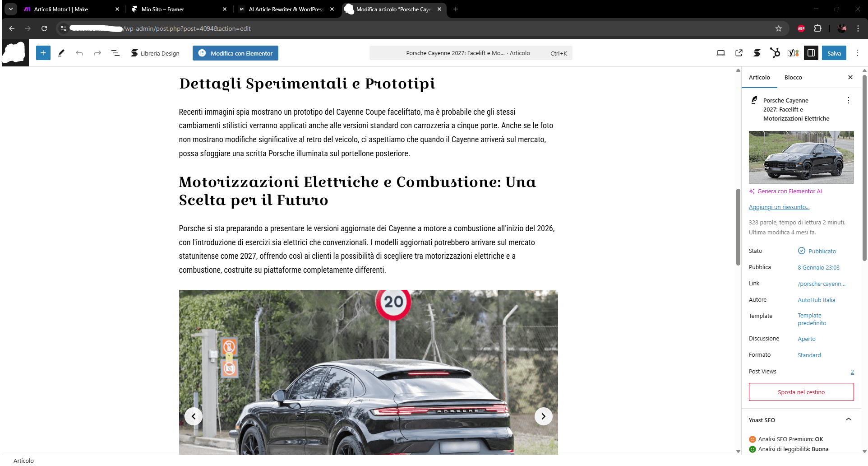This screenshot has height=466, width=868.
Task: Open the Yoast SEO toolbar icon
Action: pos(793,53)
